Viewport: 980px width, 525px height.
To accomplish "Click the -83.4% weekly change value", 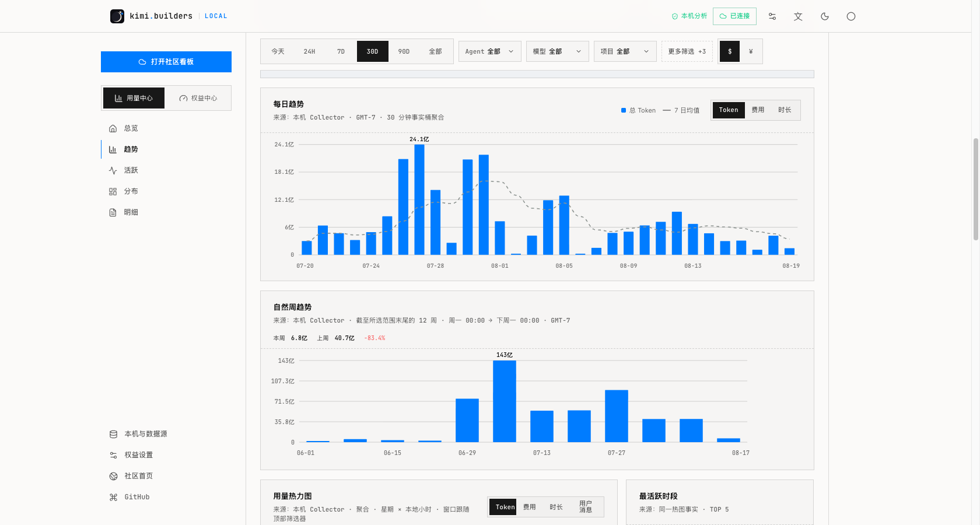I will (x=374, y=338).
